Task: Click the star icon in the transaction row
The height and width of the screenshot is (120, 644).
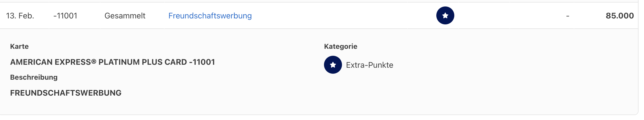Action: click(445, 15)
